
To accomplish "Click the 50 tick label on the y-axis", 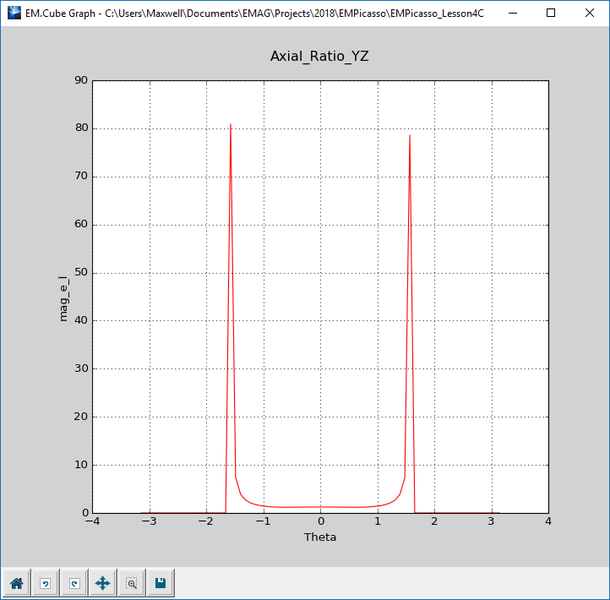I will pyautogui.click(x=81, y=273).
